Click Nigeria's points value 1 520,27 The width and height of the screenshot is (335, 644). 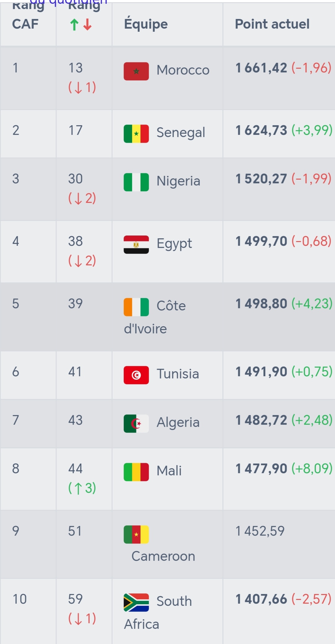tap(261, 179)
